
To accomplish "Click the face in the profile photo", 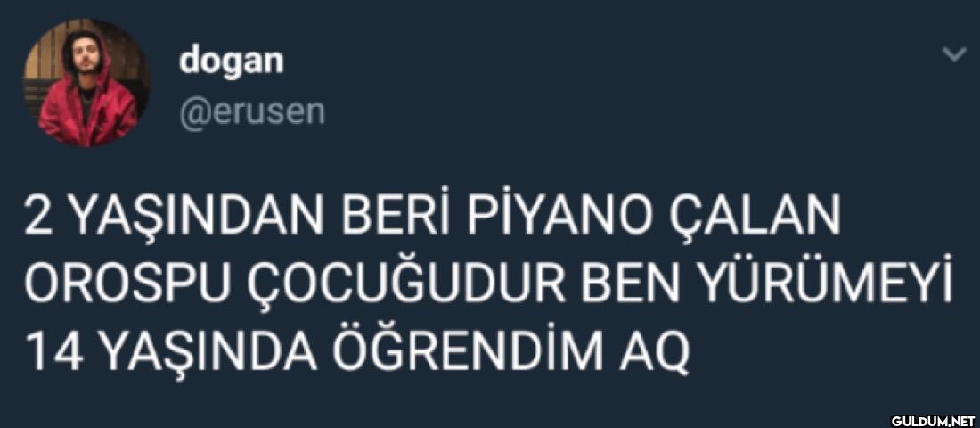I will click(83, 59).
